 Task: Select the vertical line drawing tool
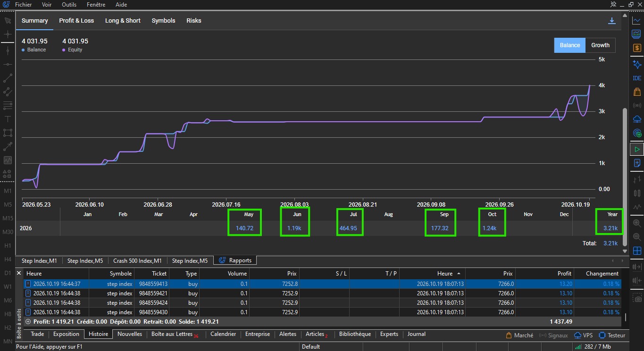click(8, 51)
